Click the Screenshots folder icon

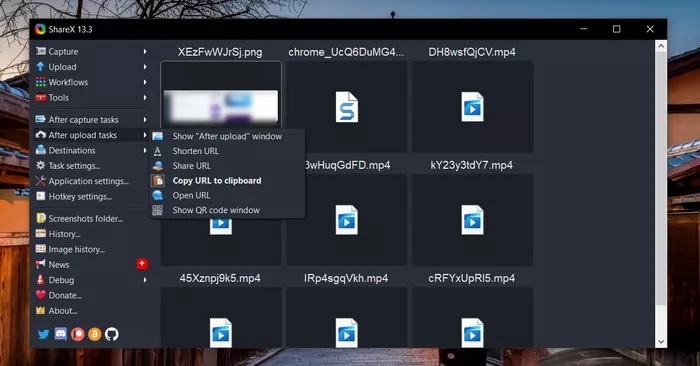(41, 218)
